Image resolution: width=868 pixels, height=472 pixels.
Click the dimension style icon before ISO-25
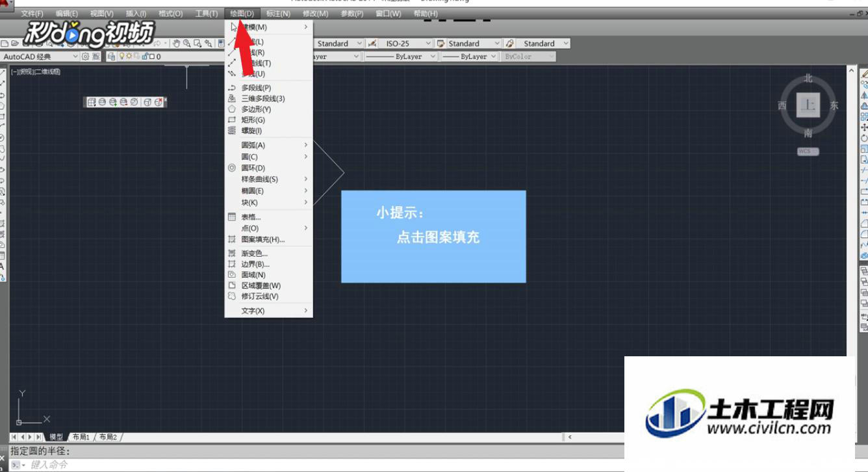[372, 44]
